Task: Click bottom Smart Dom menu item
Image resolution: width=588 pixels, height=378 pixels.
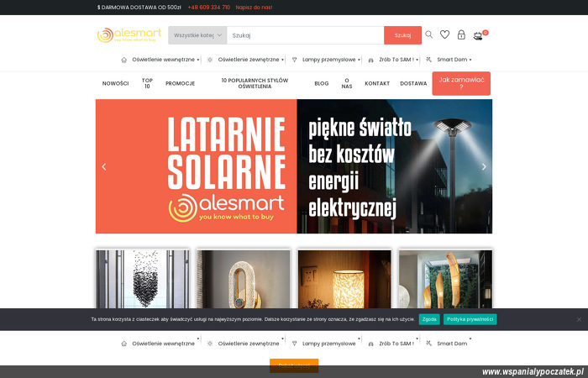Action: 452,344
